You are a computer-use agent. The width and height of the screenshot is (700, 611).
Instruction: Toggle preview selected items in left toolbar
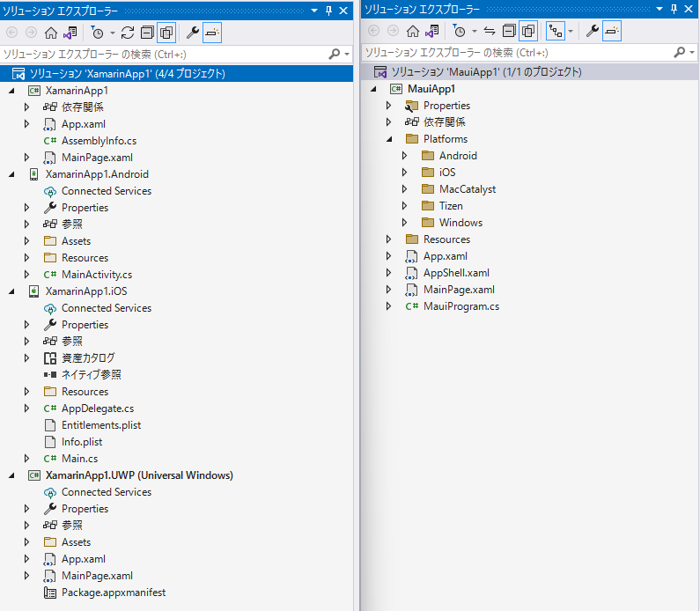(x=212, y=33)
